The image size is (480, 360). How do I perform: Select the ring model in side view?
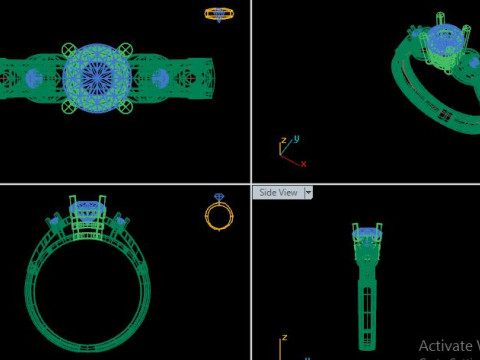pyautogui.click(x=367, y=287)
